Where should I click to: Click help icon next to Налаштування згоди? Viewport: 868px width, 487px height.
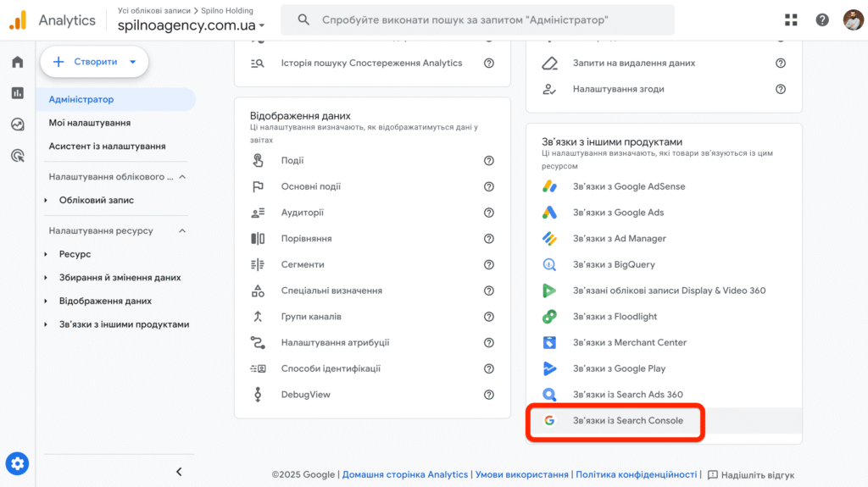coord(781,89)
